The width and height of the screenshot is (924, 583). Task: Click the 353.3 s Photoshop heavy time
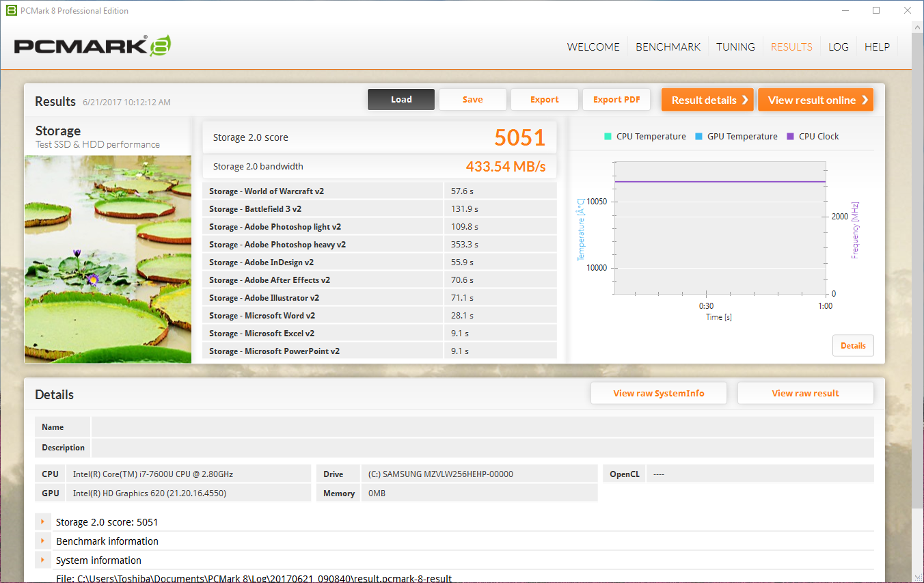465,245
